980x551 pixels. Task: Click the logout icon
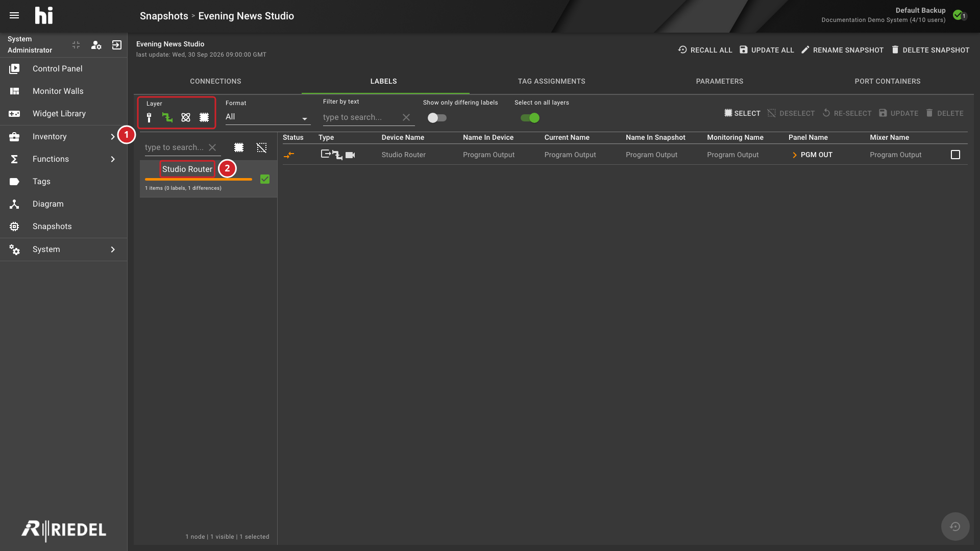117,45
